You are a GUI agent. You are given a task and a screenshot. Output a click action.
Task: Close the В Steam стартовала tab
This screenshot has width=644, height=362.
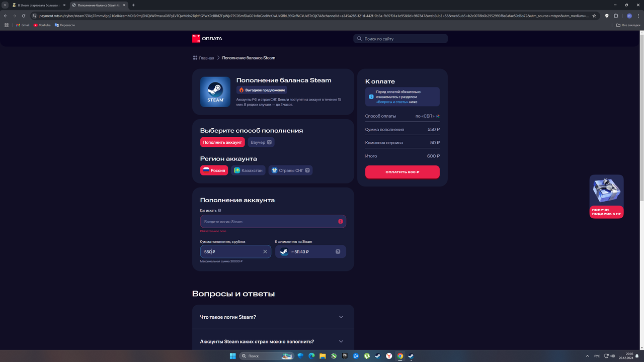[x=64, y=5]
